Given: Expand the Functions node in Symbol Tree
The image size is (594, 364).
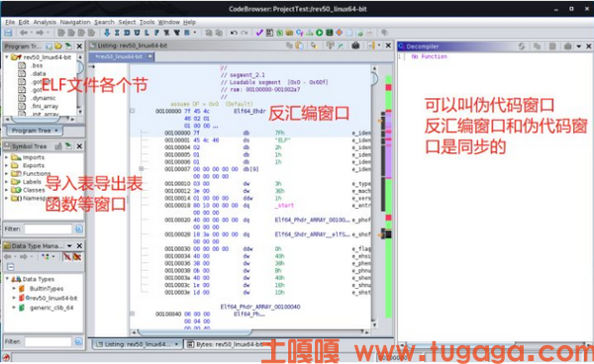Looking at the screenshot, I should (7, 173).
